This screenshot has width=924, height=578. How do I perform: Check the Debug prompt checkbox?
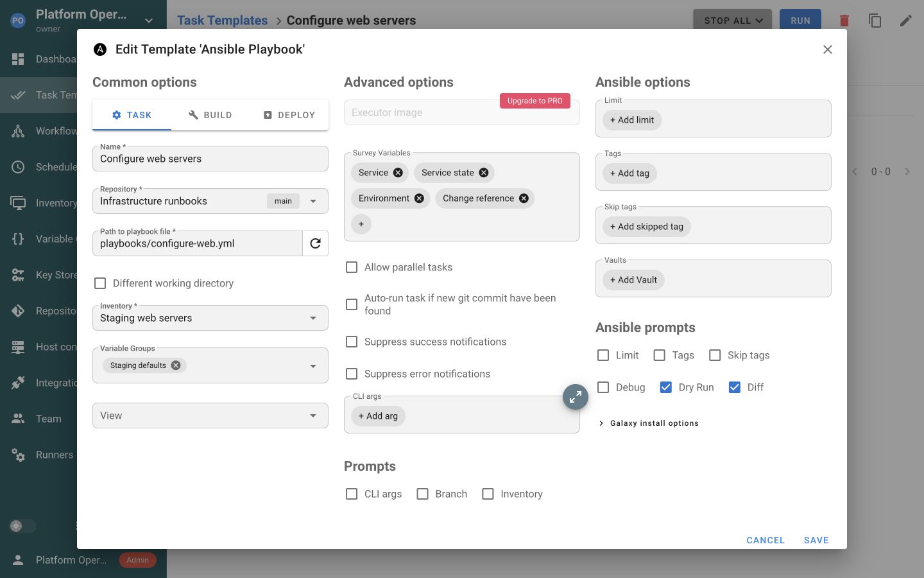tap(603, 387)
